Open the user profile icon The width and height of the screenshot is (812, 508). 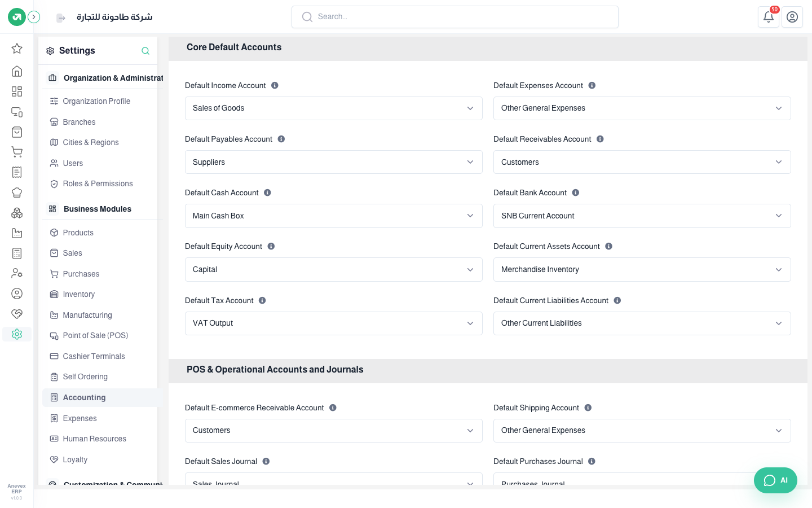tap(792, 17)
